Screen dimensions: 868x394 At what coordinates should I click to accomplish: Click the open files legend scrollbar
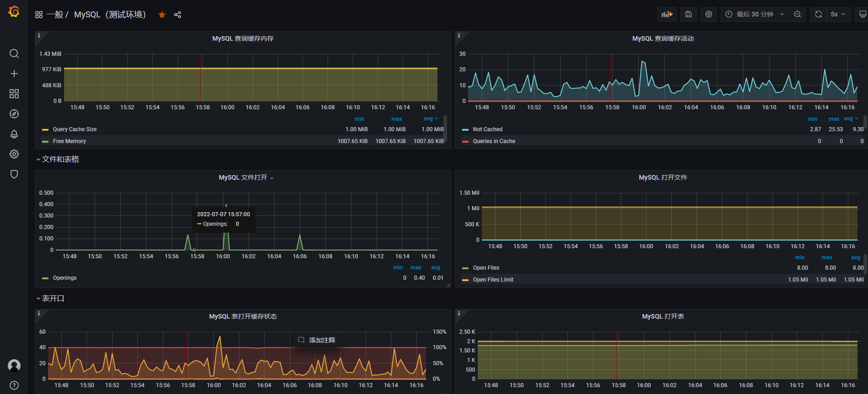click(865, 264)
